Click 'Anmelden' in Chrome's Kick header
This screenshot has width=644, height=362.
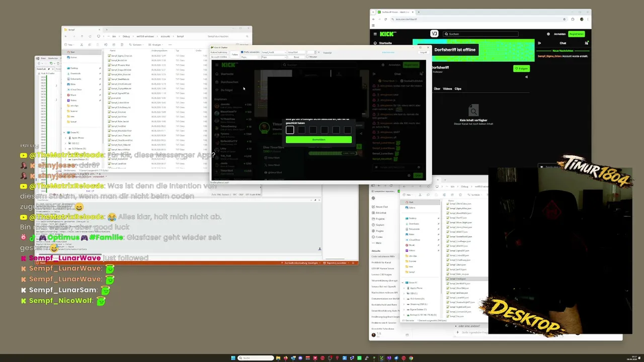(x=560, y=34)
